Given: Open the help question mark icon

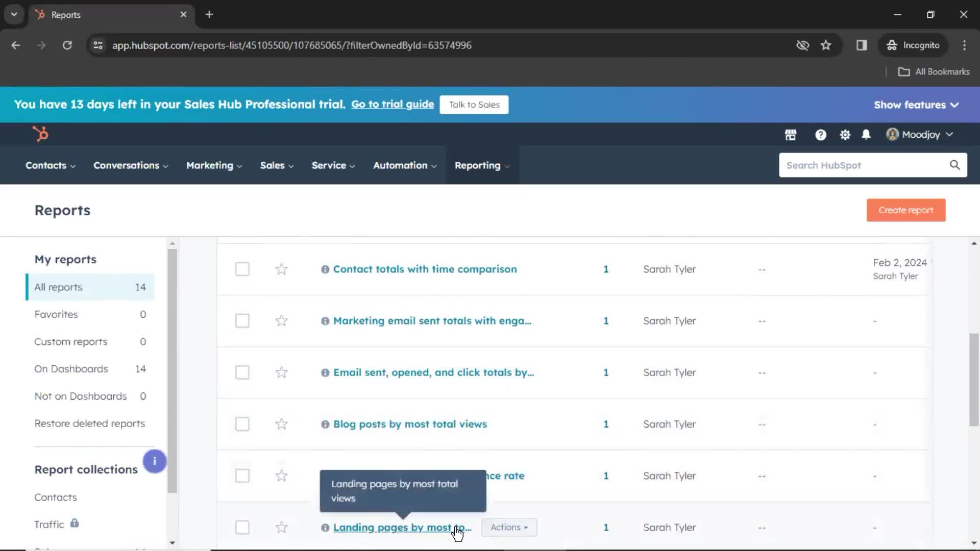Looking at the screenshot, I should point(820,135).
